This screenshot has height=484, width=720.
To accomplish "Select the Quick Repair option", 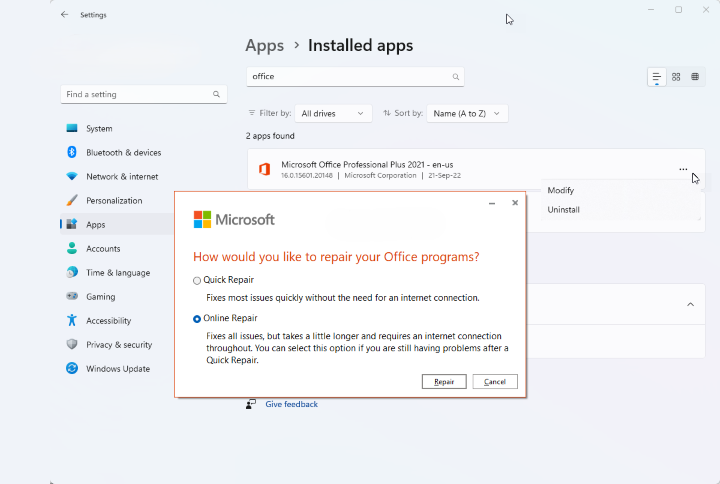I will tap(197, 281).
